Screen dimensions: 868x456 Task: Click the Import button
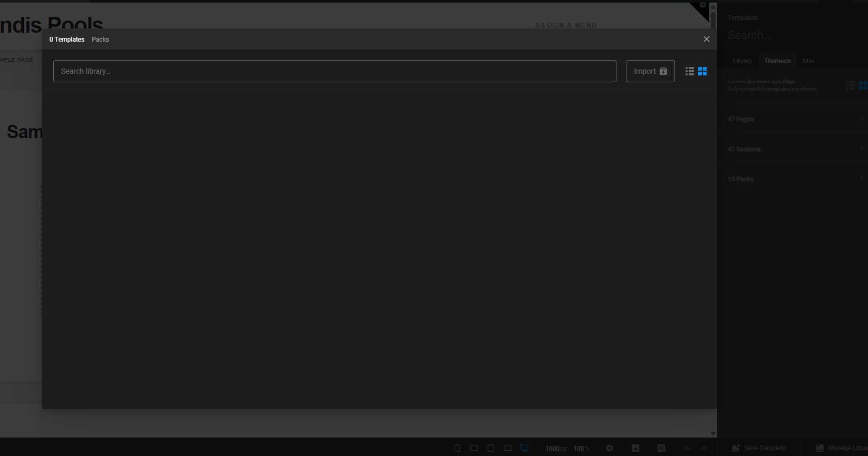tap(650, 71)
